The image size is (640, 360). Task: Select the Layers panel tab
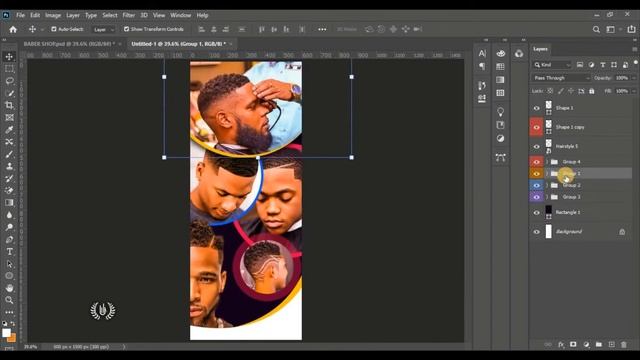pyautogui.click(x=540, y=49)
